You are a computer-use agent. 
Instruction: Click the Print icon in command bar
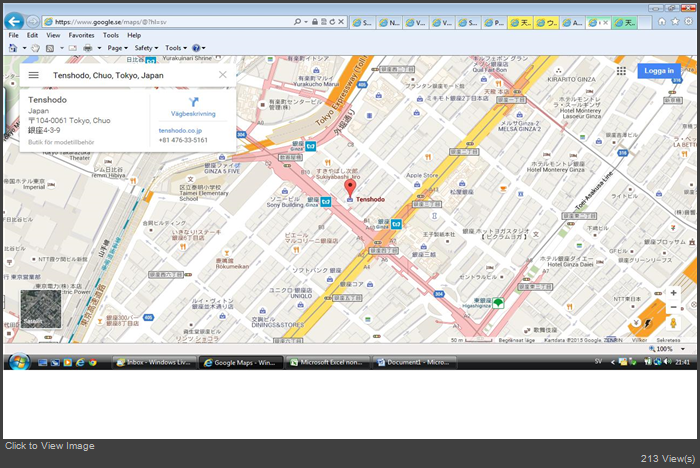(88, 48)
